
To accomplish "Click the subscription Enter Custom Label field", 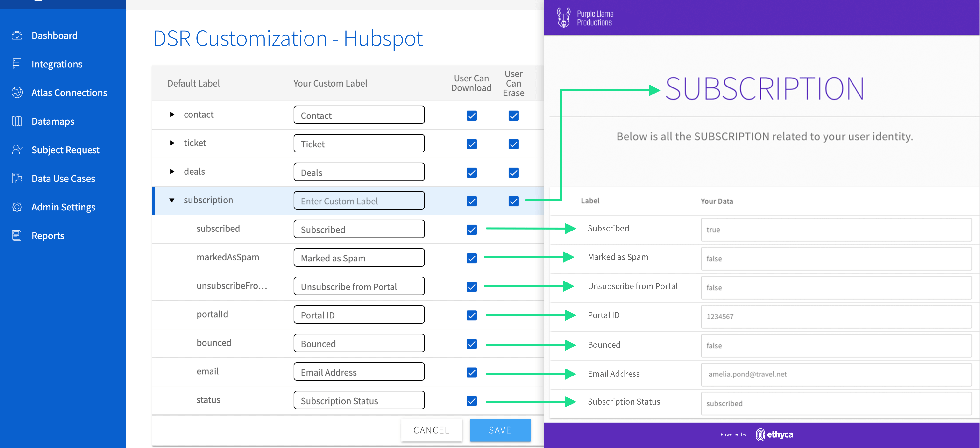I will click(359, 201).
